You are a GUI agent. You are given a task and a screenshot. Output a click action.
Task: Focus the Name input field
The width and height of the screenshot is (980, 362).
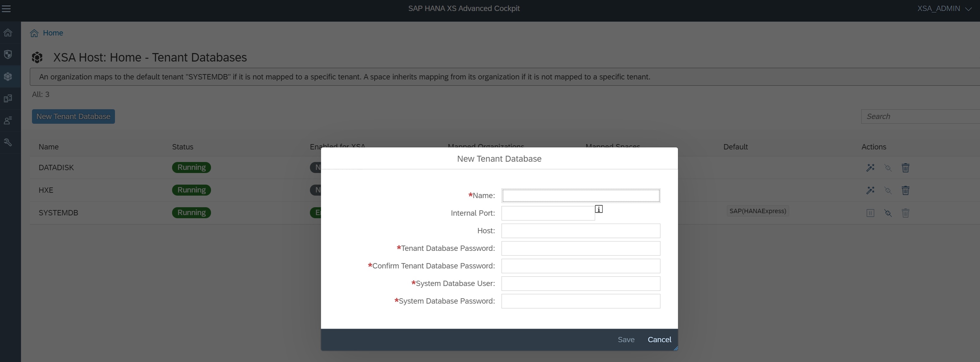coord(581,196)
